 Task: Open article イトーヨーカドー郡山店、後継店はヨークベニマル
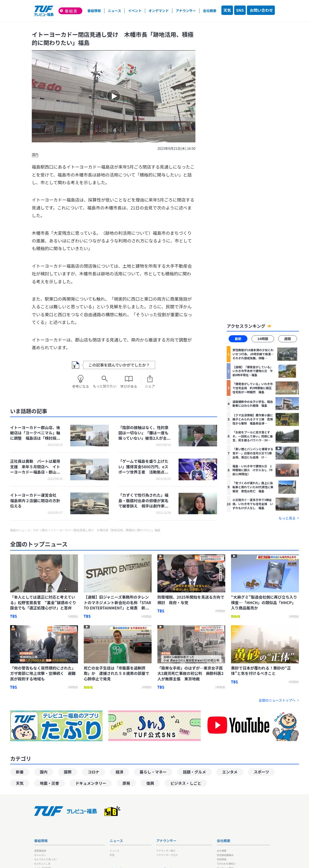pos(35,433)
